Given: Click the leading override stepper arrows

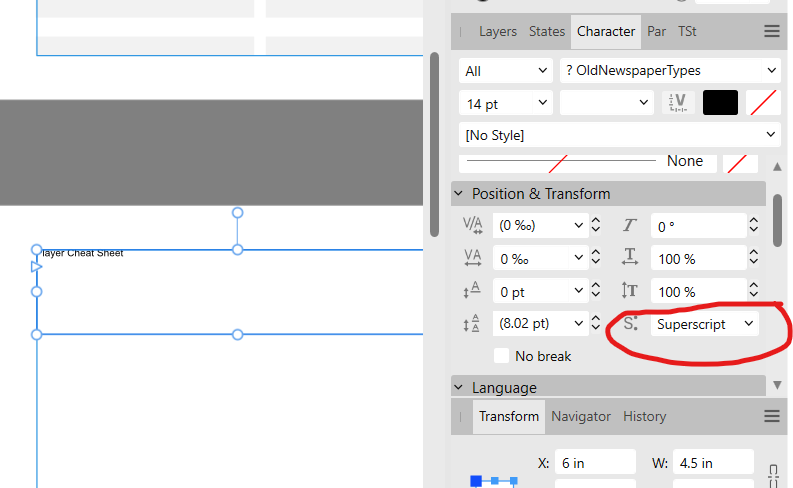Looking at the screenshot, I should 596,324.
